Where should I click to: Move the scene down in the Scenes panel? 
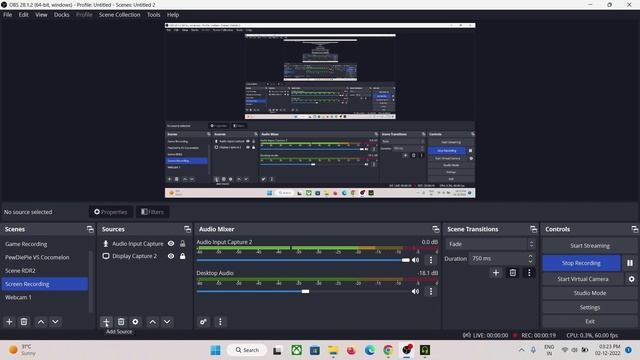coord(55,322)
